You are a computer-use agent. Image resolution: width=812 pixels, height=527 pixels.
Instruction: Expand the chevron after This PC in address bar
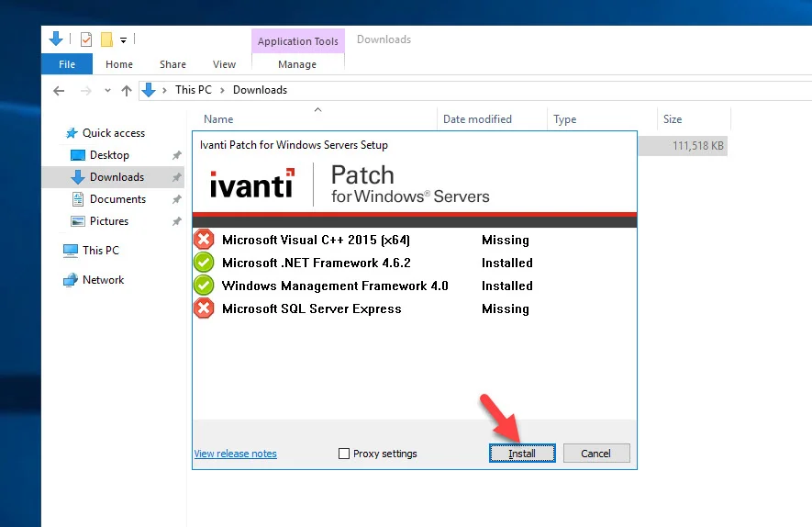click(x=222, y=90)
